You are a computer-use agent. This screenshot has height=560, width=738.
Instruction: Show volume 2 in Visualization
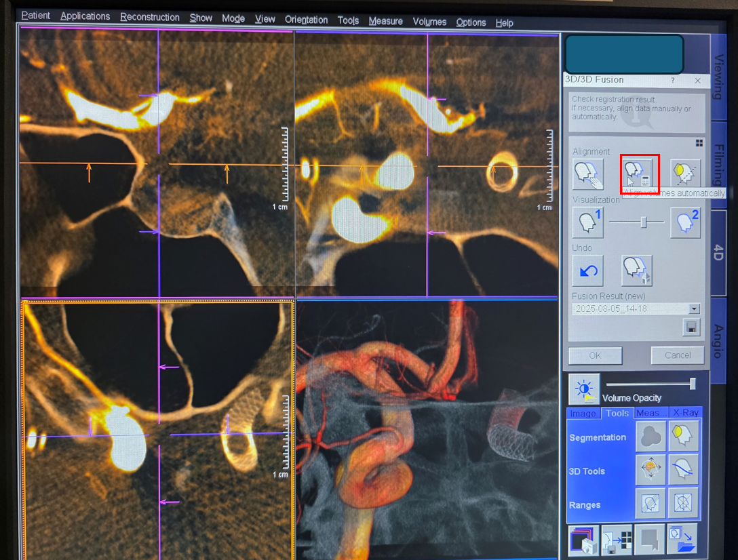click(x=685, y=223)
